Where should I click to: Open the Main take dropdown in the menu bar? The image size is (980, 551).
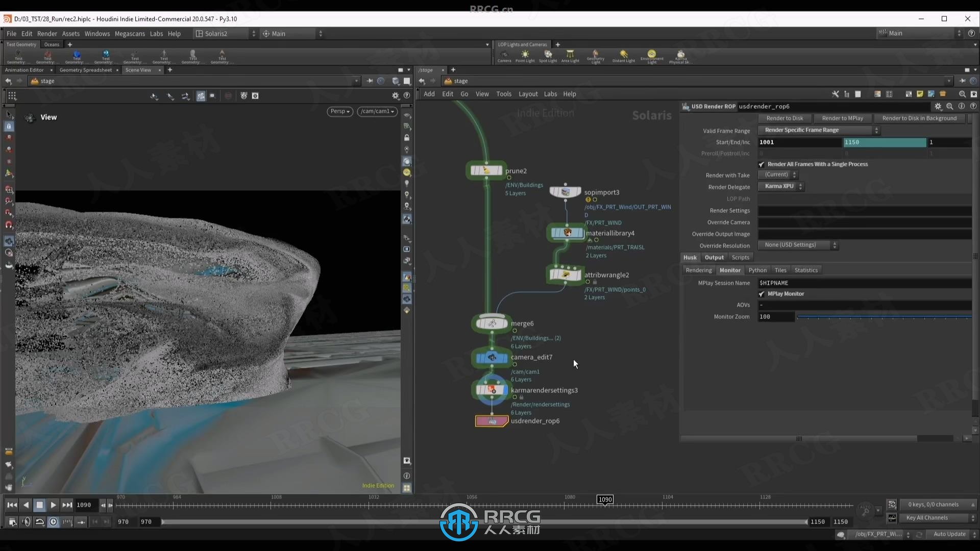[x=919, y=33]
